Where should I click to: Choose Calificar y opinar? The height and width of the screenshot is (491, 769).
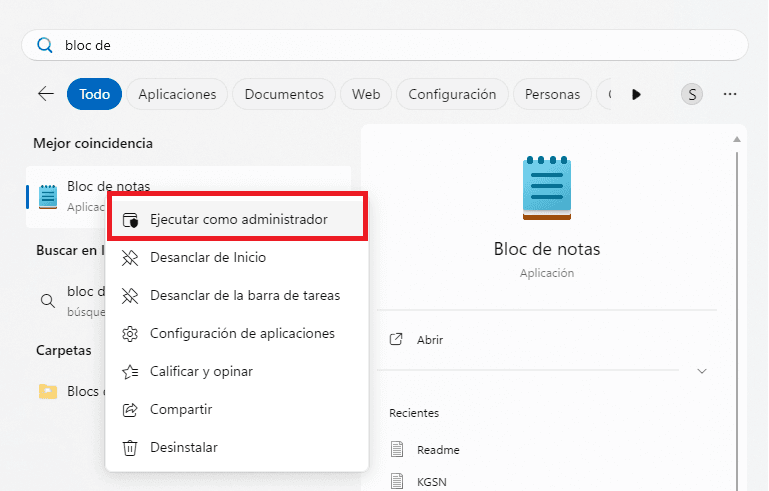[200, 371]
